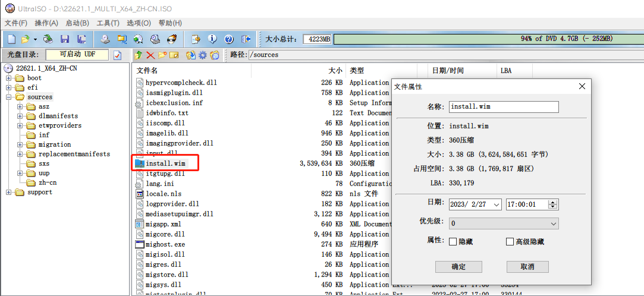Expand the boot folder tree node

tap(9, 78)
